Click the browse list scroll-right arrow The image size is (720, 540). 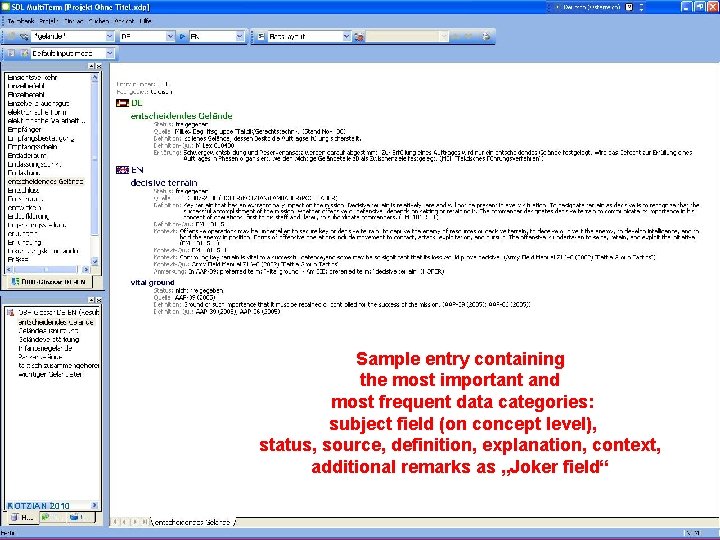pyautogui.click(x=85, y=269)
